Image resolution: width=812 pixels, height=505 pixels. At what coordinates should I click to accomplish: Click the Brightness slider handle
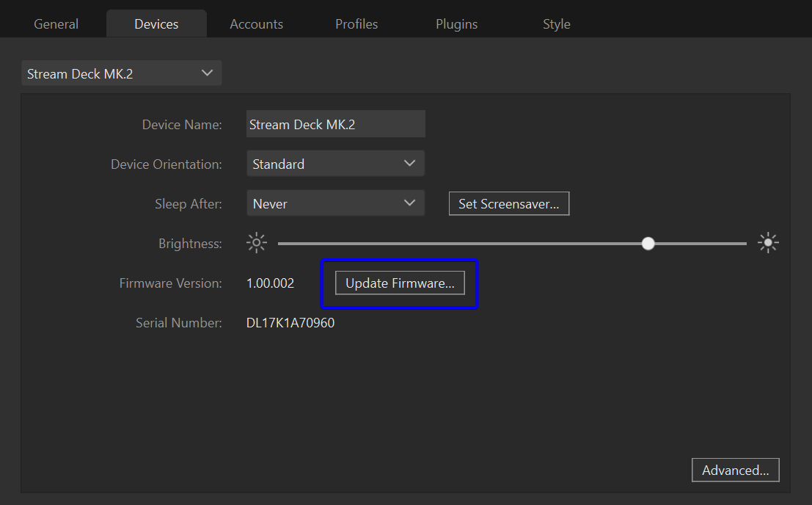(x=648, y=244)
